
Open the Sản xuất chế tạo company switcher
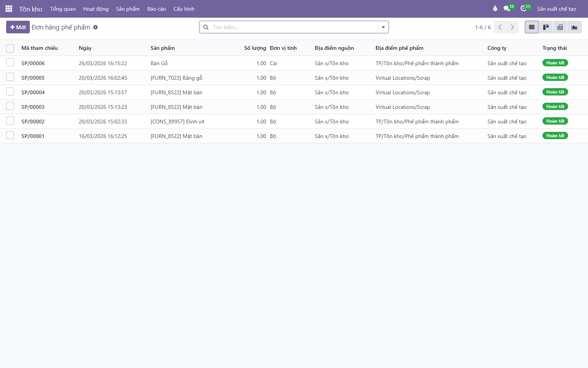pyautogui.click(x=557, y=9)
